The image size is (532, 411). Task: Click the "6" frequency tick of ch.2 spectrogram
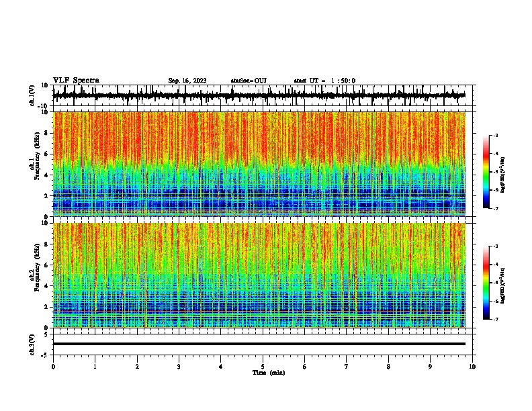click(x=46, y=265)
